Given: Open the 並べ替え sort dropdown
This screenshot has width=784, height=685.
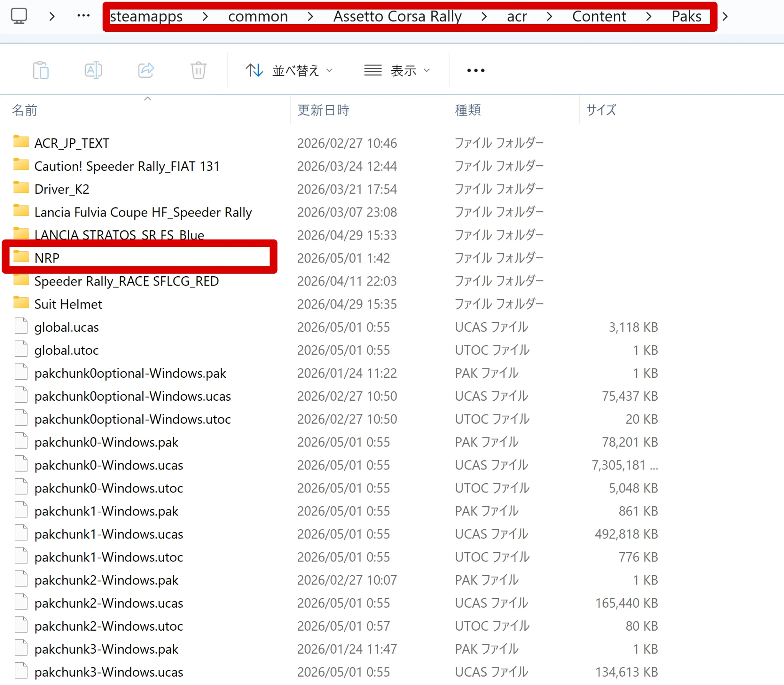Looking at the screenshot, I should click(x=289, y=70).
